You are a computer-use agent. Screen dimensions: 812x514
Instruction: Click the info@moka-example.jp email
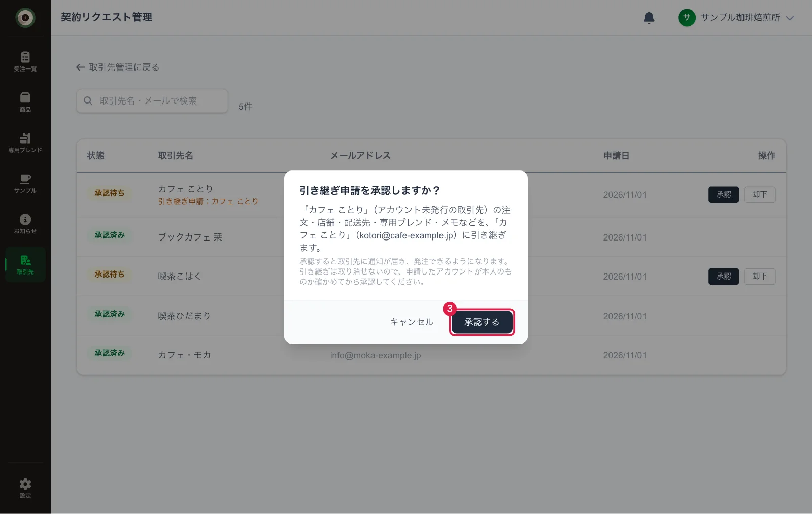tap(376, 355)
